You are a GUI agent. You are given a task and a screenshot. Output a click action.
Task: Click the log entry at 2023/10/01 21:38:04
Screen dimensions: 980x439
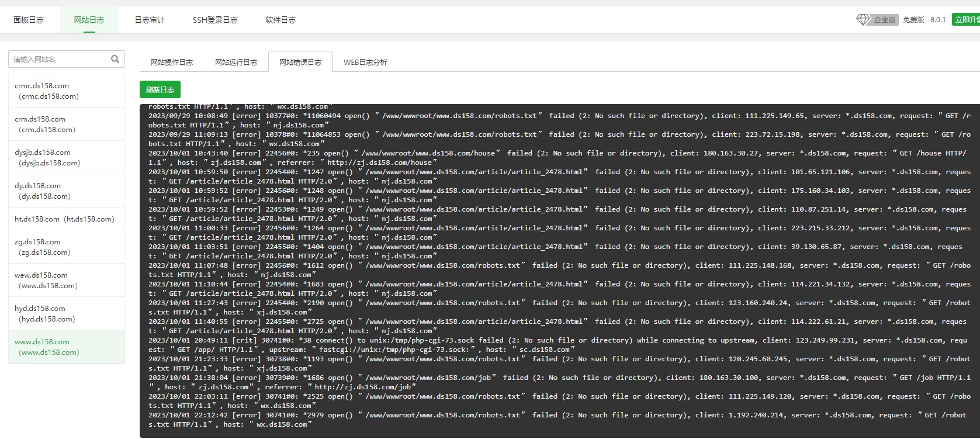559,382
